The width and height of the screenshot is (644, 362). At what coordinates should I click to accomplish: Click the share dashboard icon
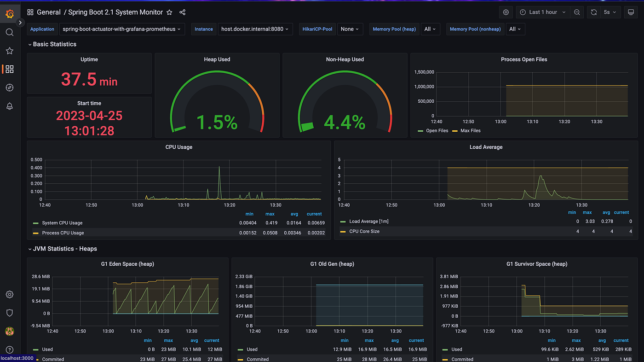pyautogui.click(x=182, y=12)
